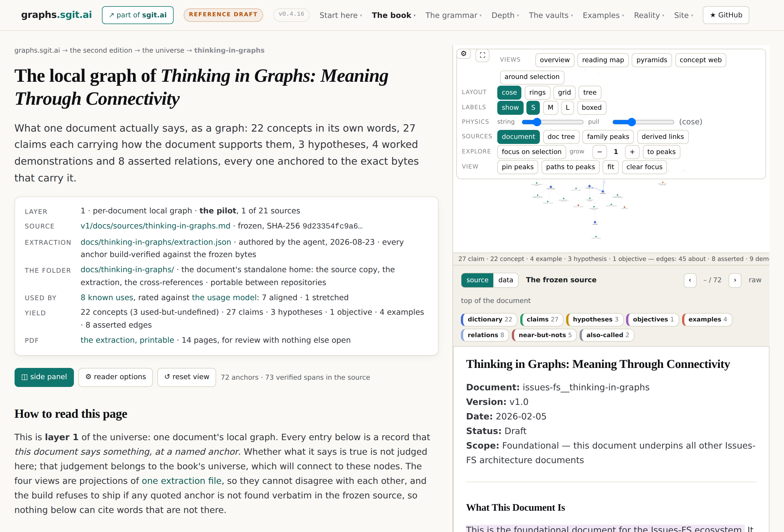Adjust the pull physics slider
Screen dimensions: 784x532
(x=643, y=122)
